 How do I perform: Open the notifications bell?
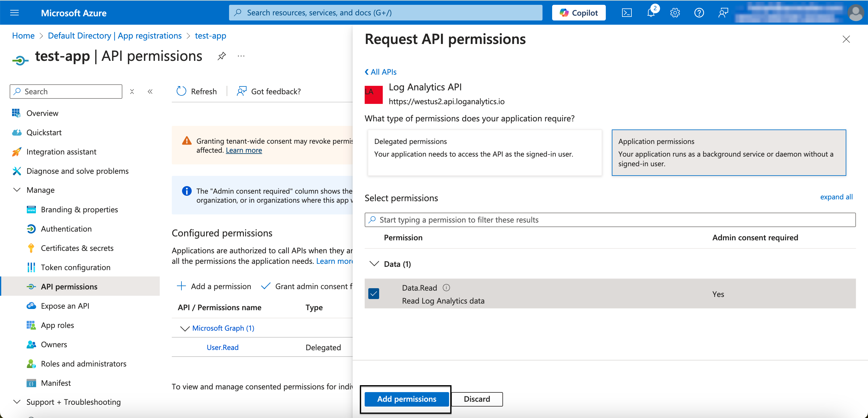(651, 13)
